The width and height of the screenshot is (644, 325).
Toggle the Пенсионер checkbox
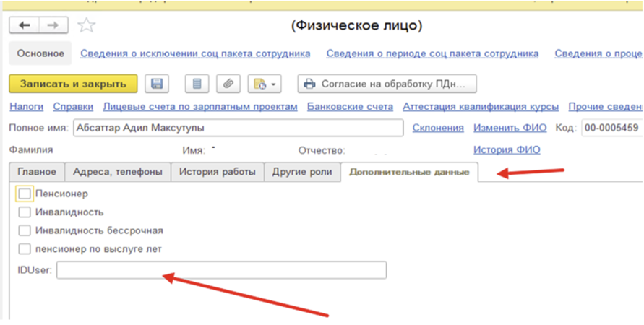click(x=25, y=194)
